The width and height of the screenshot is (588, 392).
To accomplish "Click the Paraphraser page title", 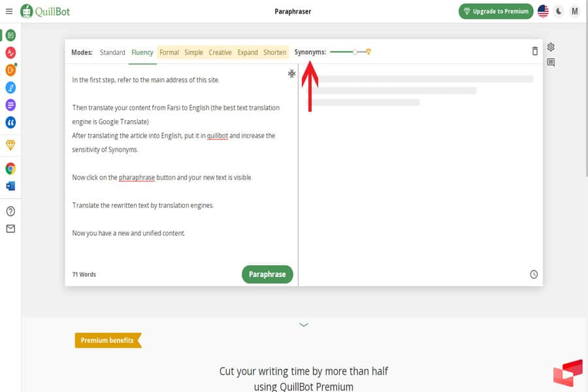I will 293,11.
